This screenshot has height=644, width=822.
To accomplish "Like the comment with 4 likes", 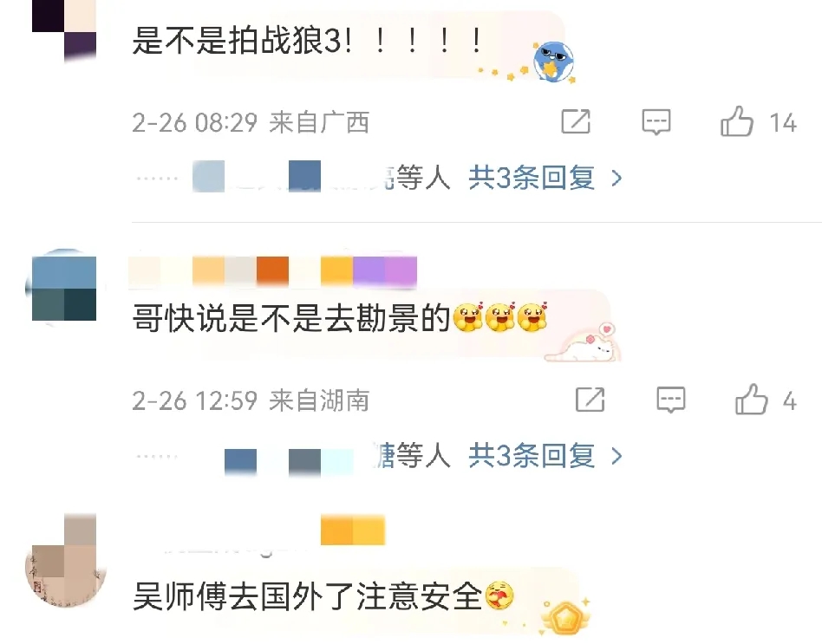I will coord(766,400).
